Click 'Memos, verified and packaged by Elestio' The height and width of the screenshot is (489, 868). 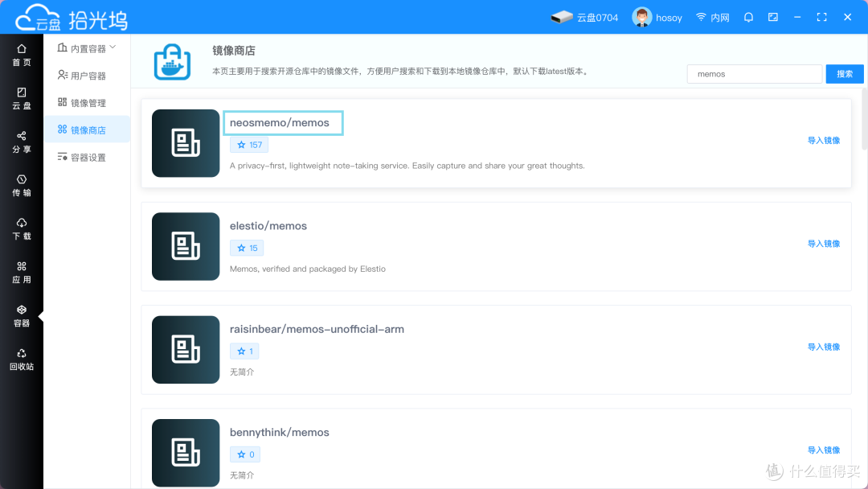(x=308, y=269)
